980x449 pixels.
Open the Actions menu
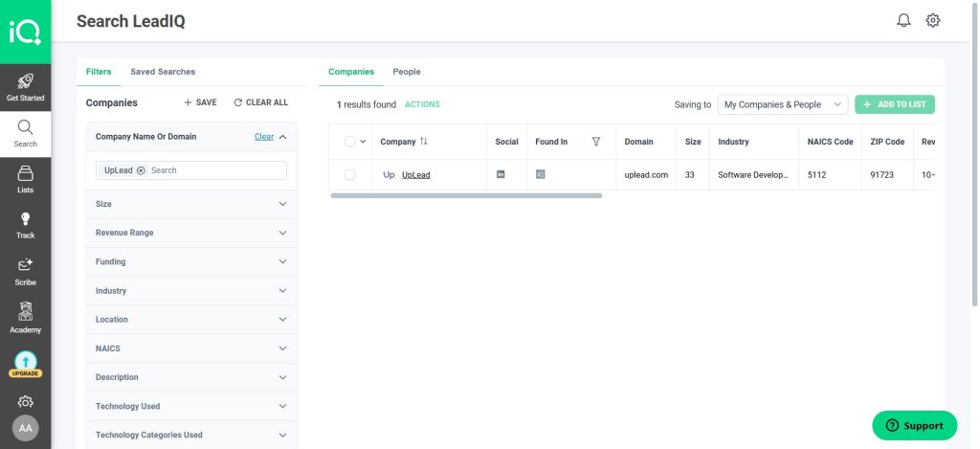[x=422, y=104]
